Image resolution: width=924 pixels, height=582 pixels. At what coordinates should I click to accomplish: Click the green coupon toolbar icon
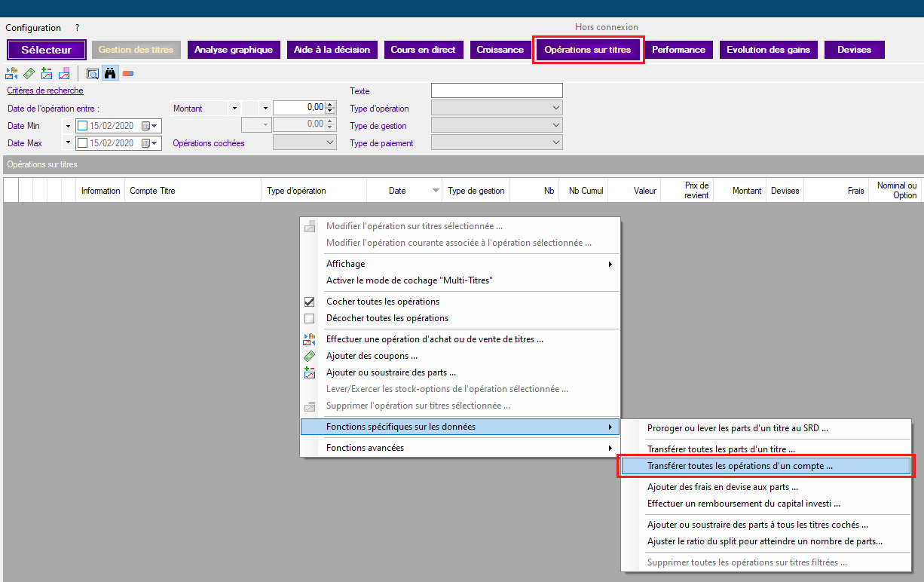pos(29,73)
